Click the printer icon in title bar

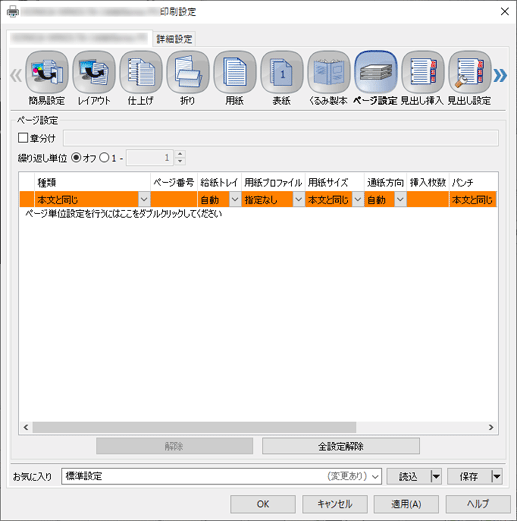click(13, 12)
